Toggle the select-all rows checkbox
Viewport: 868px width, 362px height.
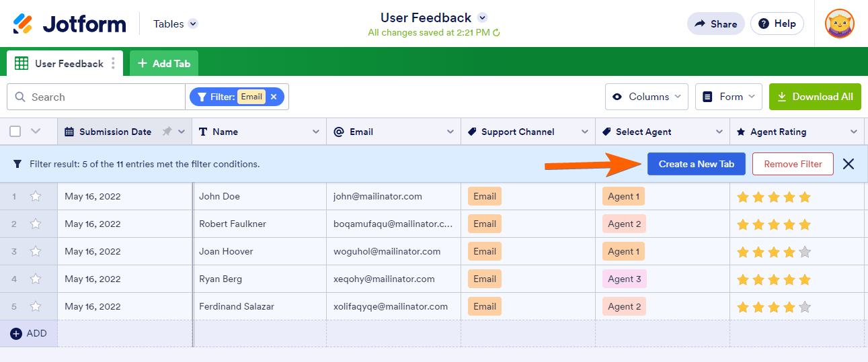(x=15, y=132)
